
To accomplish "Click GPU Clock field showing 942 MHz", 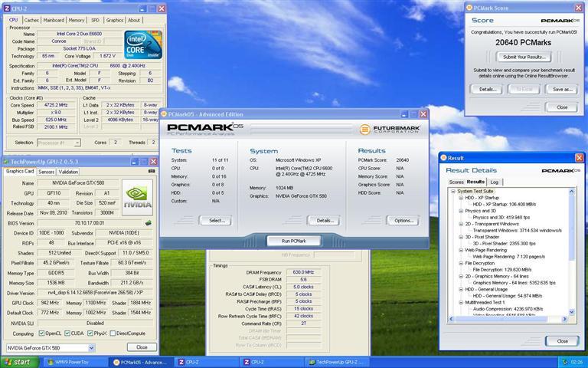I will 50,303.
